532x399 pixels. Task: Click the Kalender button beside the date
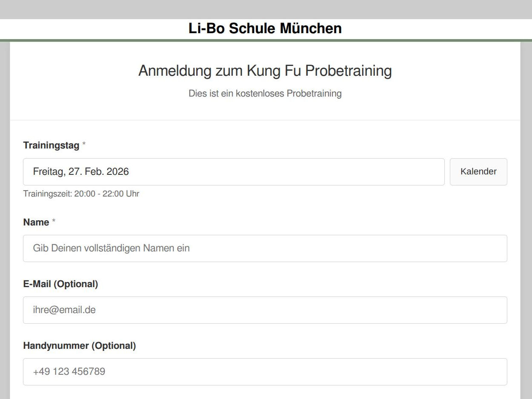[478, 171]
